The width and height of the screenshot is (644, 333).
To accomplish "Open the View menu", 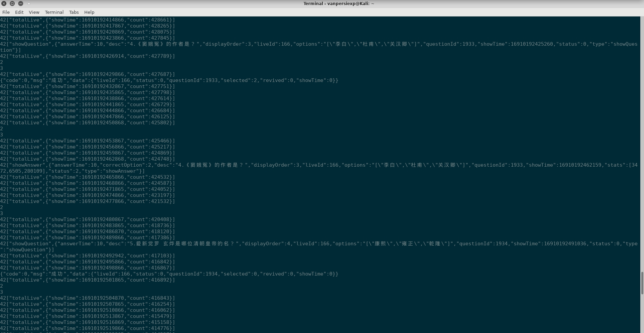I will 34,12.
